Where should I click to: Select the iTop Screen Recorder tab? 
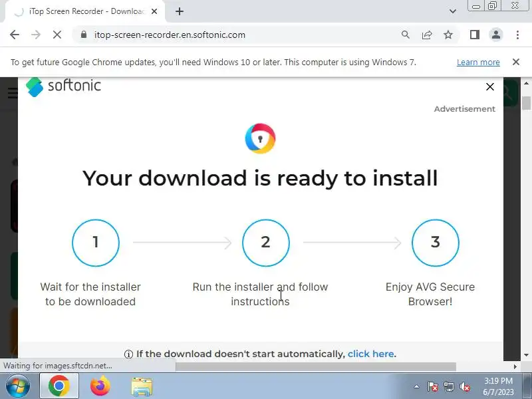point(84,11)
